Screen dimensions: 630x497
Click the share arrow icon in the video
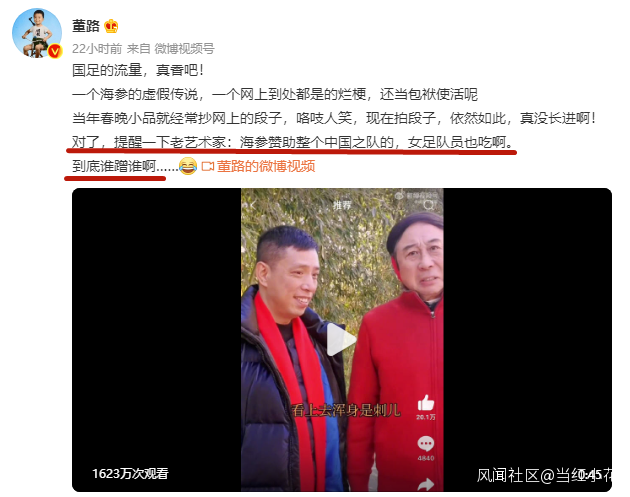coord(425,485)
